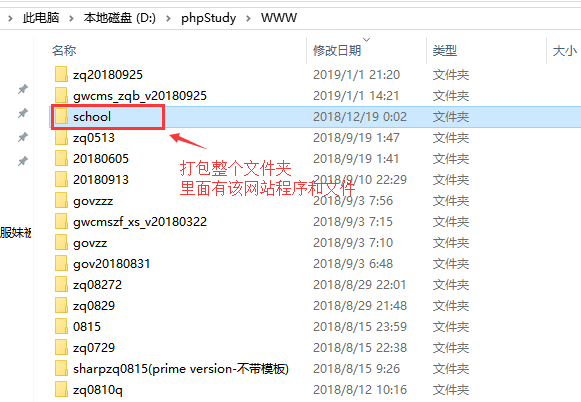Select the sharpzq0815(prime version-不带模板) folder
Image resolution: width=581 pixels, height=402 pixels.
(181, 369)
